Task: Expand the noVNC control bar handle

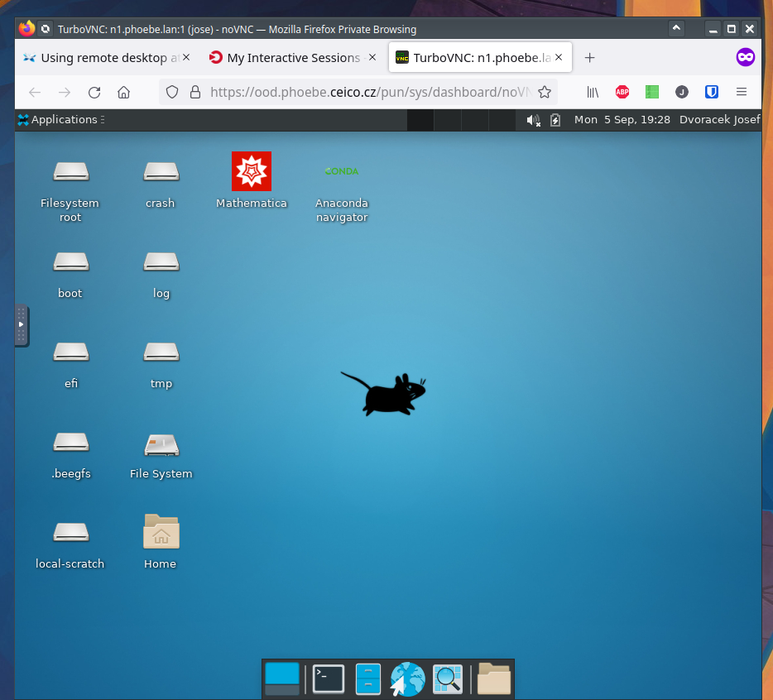Action: click(x=22, y=325)
